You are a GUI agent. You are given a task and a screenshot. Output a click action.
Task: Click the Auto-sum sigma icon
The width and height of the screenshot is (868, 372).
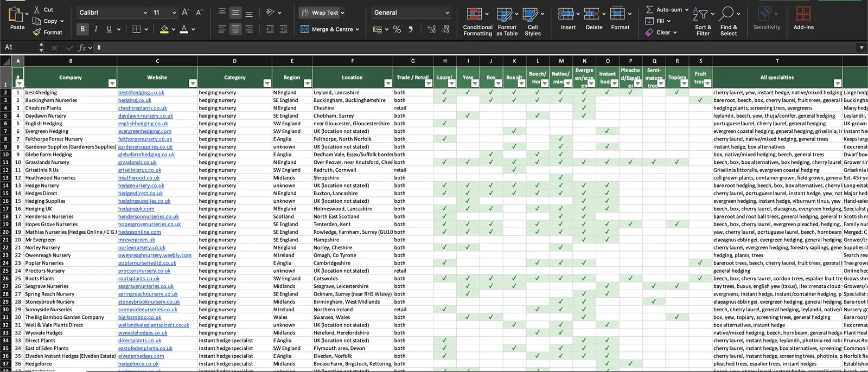coord(649,10)
